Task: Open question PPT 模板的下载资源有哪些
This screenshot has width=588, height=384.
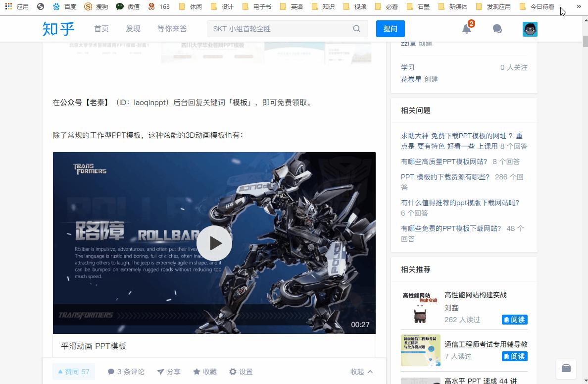Action: [445, 177]
